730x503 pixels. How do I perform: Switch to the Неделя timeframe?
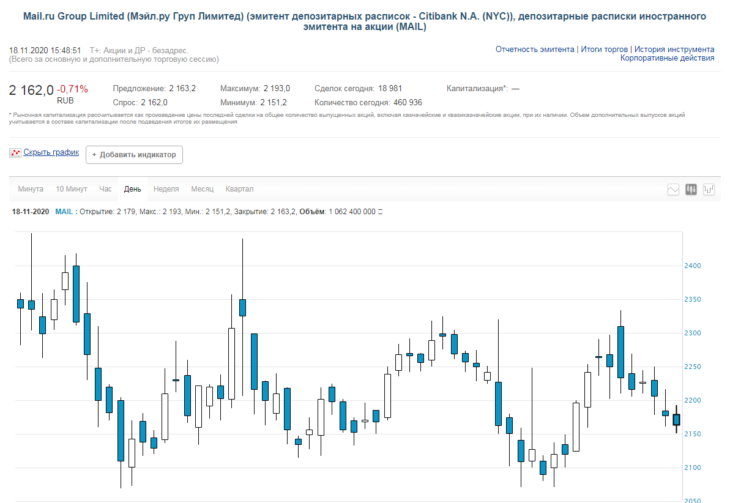pos(166,189)
